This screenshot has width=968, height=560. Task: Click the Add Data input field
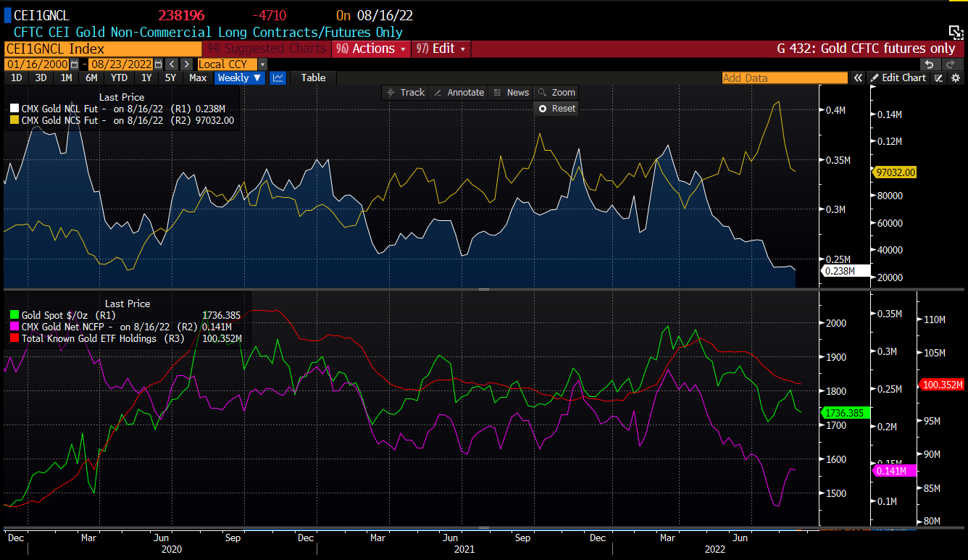pyautogui.click(x=784, y=78)
